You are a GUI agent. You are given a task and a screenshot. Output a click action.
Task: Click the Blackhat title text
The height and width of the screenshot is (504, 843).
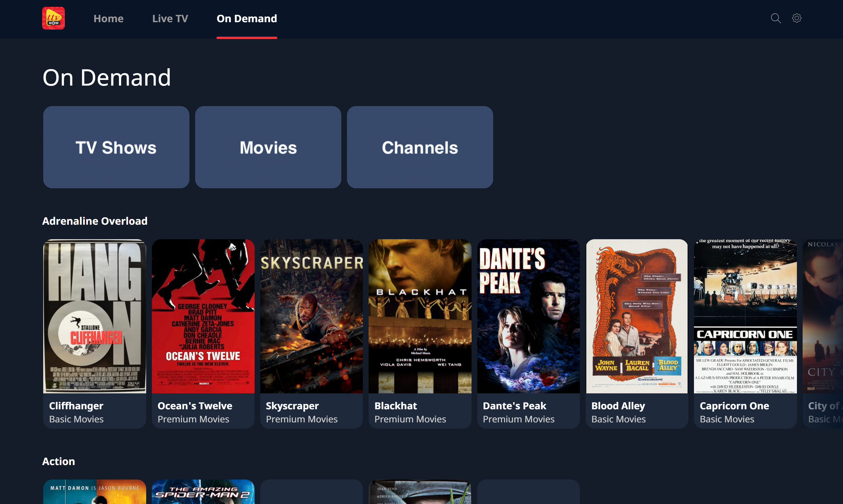click(x=396, y=406)
